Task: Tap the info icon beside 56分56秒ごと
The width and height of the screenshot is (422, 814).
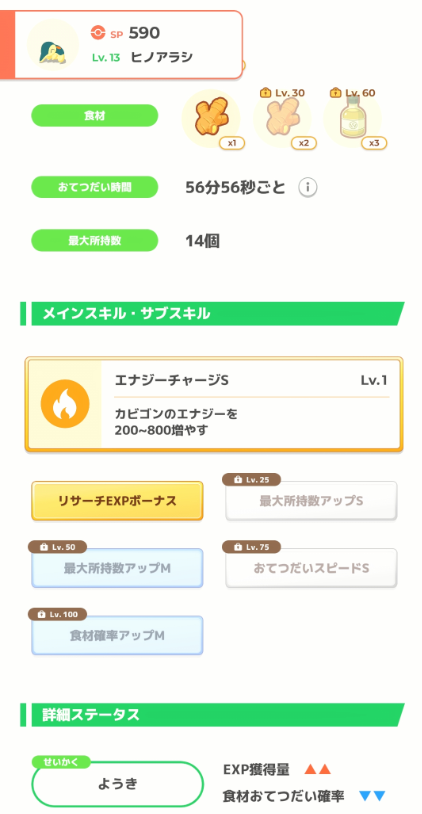Action: pyautogui.click(x=307, y=187)
